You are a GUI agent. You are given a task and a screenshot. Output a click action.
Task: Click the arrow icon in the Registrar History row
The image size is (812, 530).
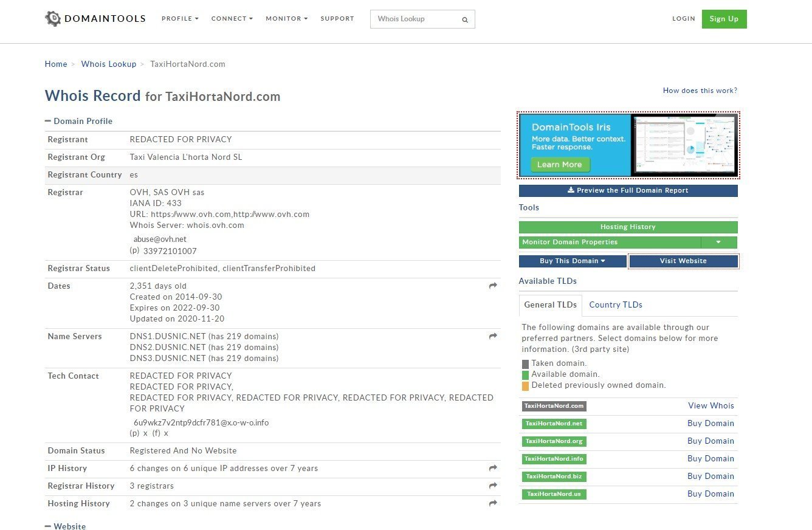pyautogui.click(x=493, y=486)
